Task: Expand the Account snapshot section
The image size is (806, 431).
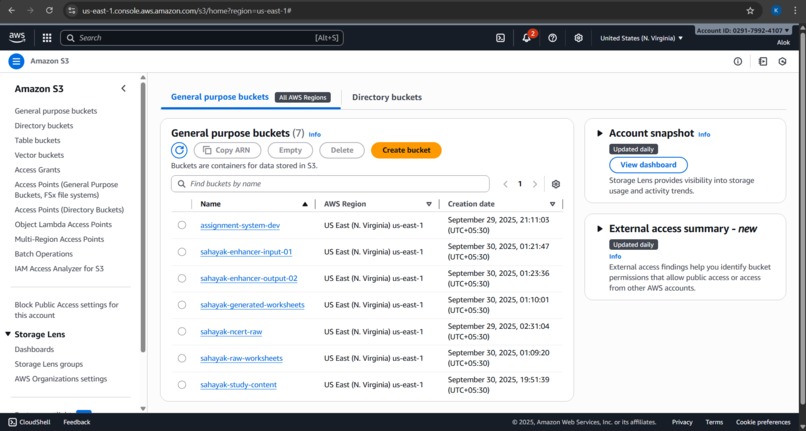Action: coord(600,133)
